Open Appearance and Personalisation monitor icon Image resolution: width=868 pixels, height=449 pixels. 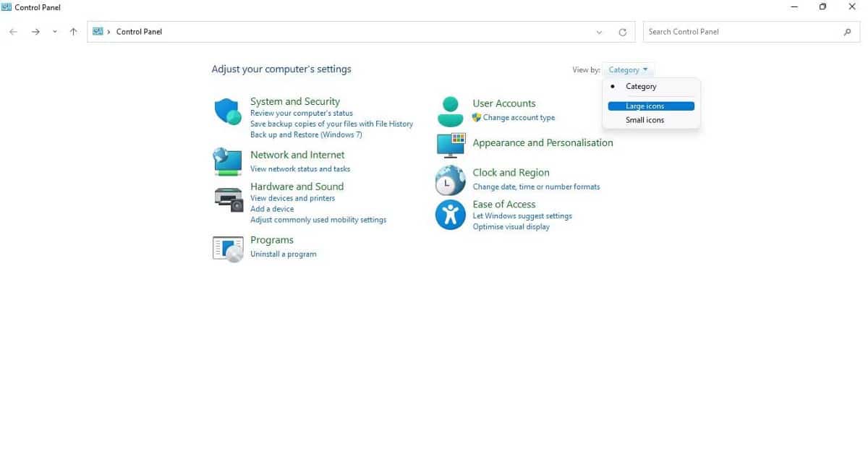pyautogui.click(x=451, y=145)
